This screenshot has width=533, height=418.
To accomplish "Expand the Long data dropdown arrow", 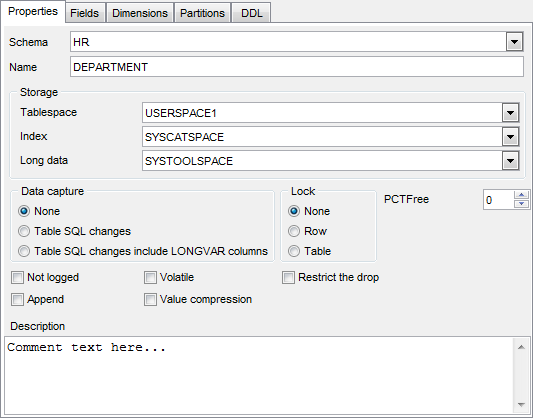I will click(x=511, y=161).
